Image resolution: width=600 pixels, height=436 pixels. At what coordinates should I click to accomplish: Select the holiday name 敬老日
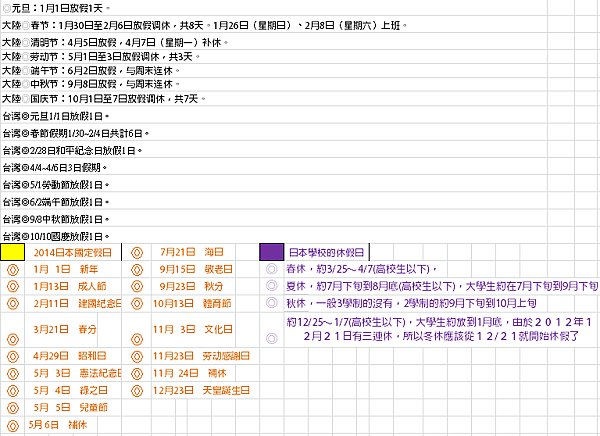point(218,269)
